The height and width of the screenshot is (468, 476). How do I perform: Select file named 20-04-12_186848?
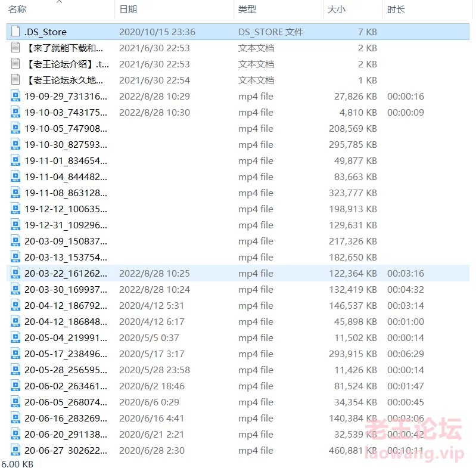66,321
